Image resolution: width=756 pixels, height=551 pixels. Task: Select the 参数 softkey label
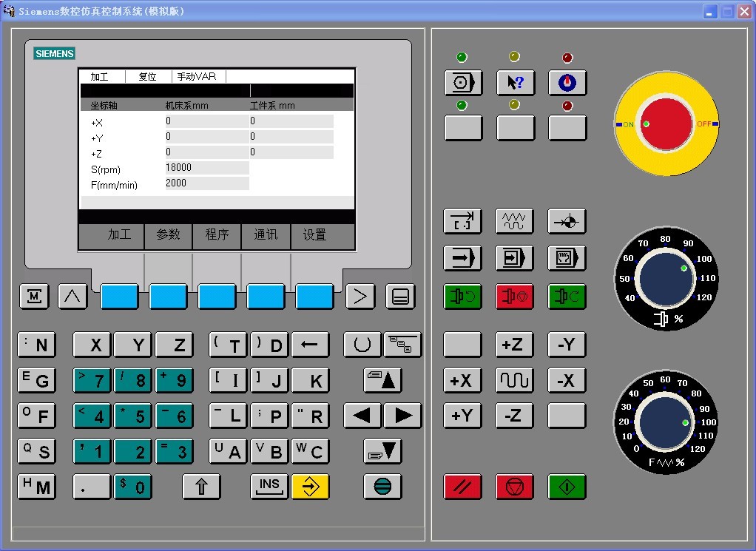168,234
